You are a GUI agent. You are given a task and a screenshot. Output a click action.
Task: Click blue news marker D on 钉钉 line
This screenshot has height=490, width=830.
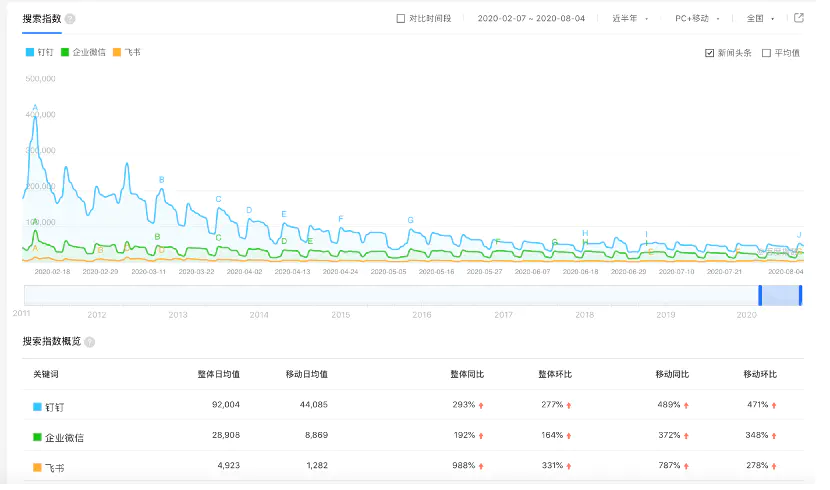(x=249, y=210)
